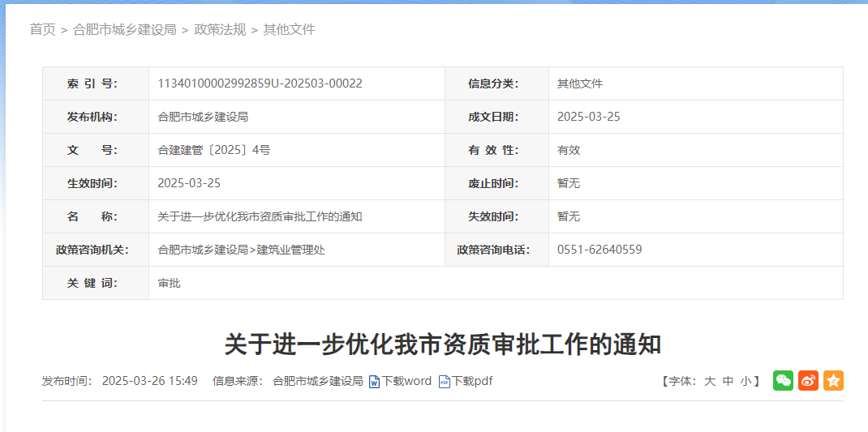Click the keyword 审批 in the table
The width and height of the screenshot is (868, 432).
tap(170, 283)
